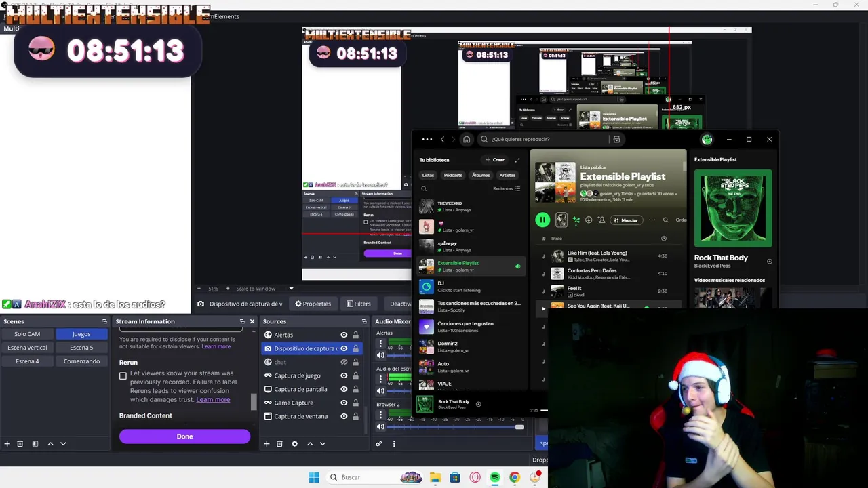Remove selected source with trash icon
The image size is (868, 488).
(x=279, y=444)
